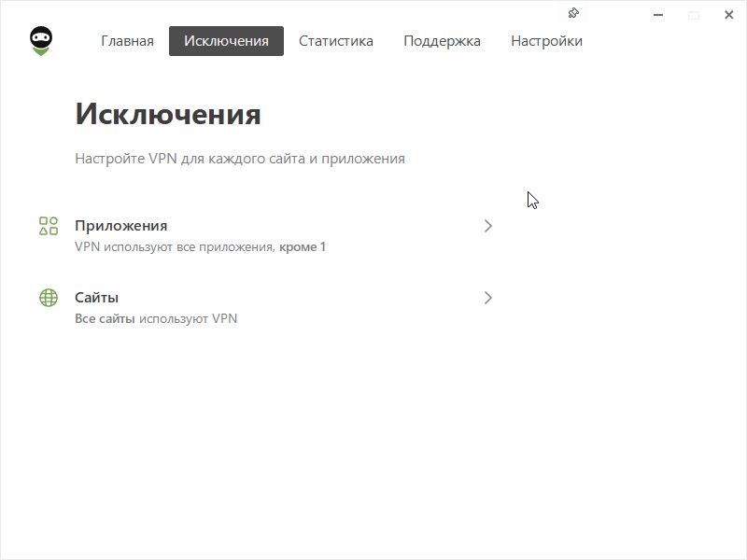747x560 pixels.
Task: Expand the Сайты row via its chevron
Action: coord(488,297)
